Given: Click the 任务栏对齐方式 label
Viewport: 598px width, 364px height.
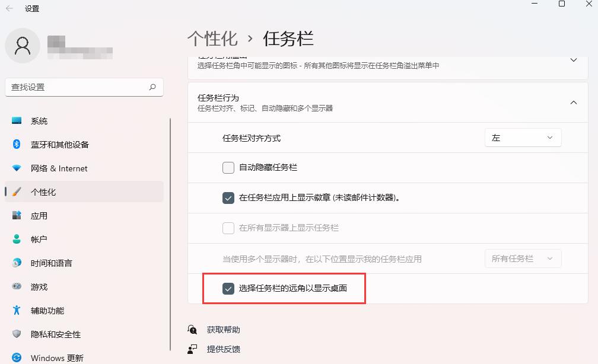Looking at the screenshot, I should point(252,138).
